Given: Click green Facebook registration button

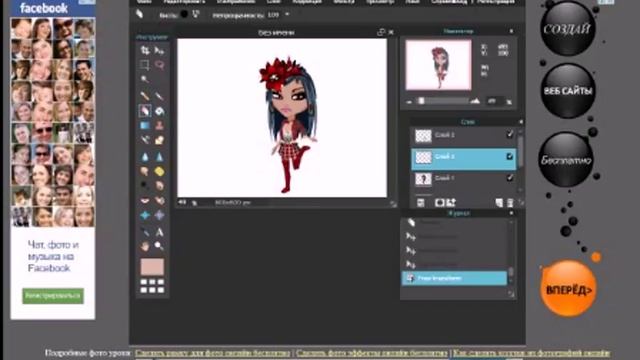Looking at the screenshot, I should tap(53, 296).
